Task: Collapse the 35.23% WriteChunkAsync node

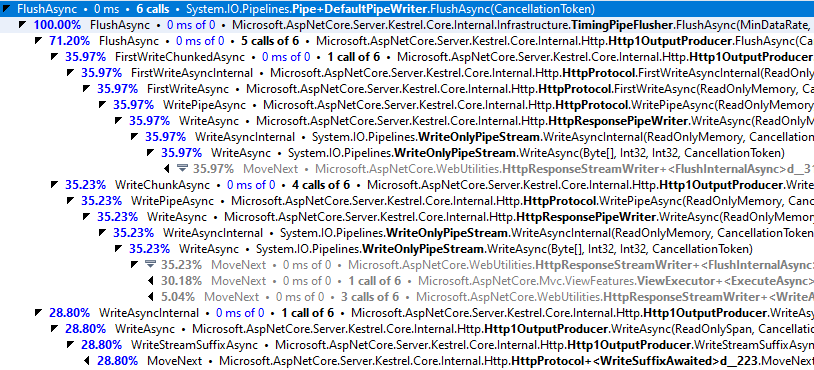Action: (x=54, y=185)
